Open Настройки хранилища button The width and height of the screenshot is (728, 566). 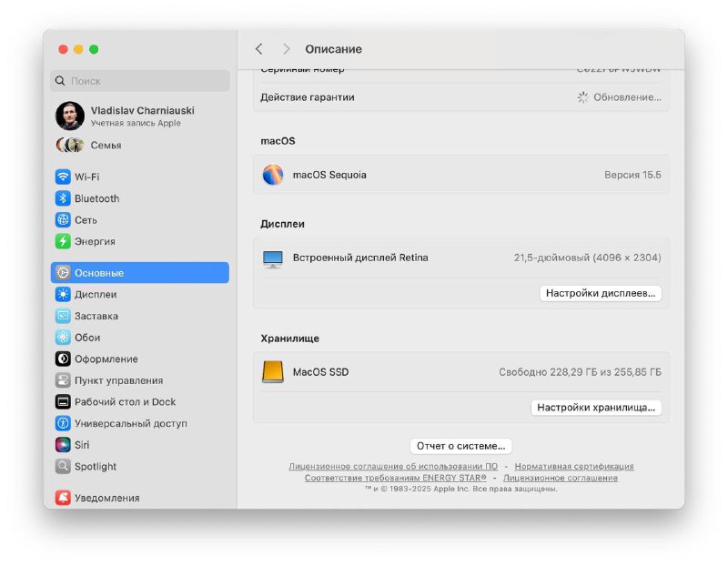pyautogui.click(x=596, y=407)
